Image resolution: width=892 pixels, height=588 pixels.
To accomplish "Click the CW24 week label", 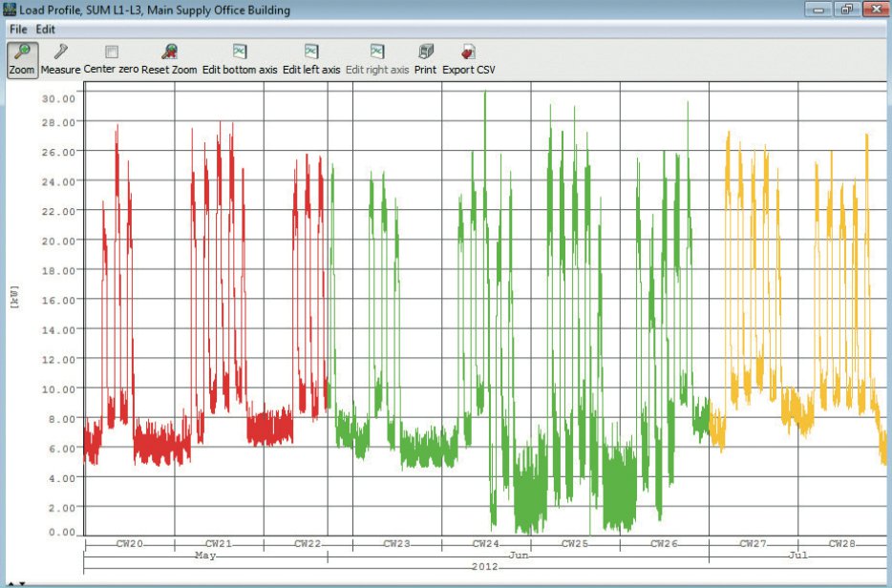I will point(486,544).
